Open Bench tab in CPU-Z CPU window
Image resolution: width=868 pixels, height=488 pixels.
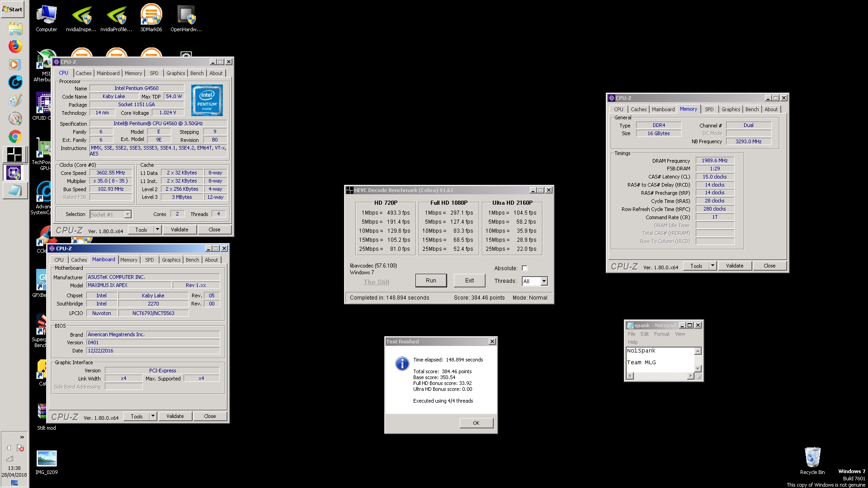click(x=197, y=73)
